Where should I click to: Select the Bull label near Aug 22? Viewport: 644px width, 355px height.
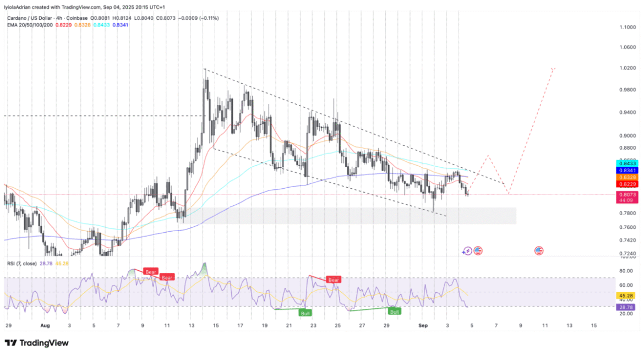pos(304,313)
